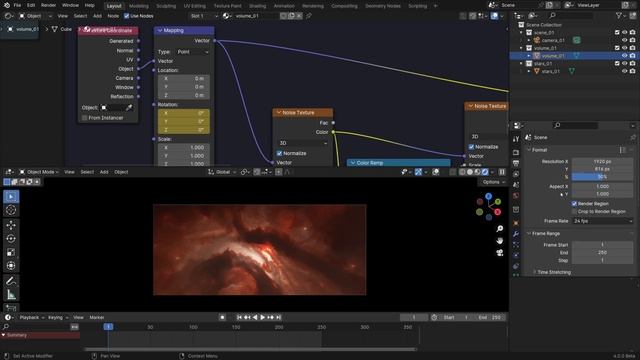Screen dimensions: 640x360
Task: Click the volume_01 material name field
Action: pyautogui.click(x=256, y=16)
